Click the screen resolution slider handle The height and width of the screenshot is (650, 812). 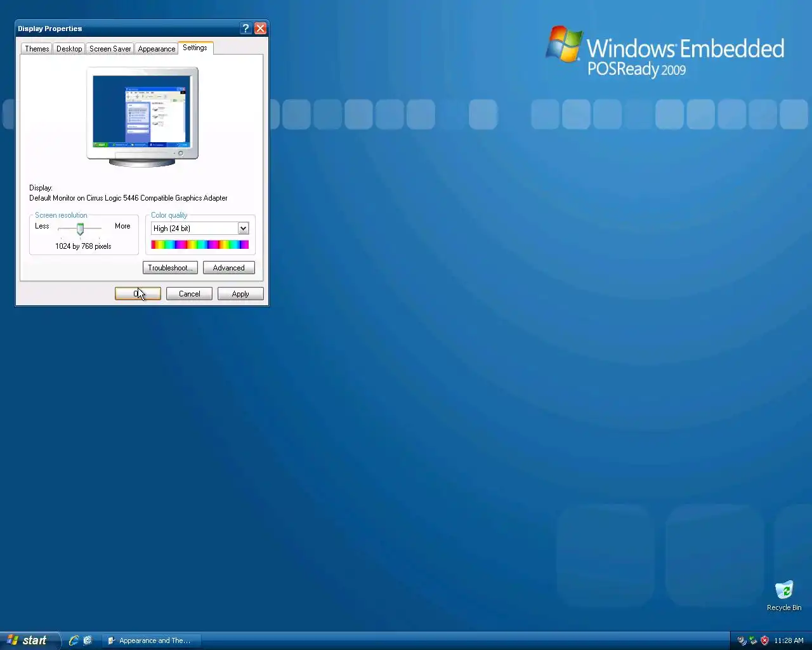tap(80, 229)
